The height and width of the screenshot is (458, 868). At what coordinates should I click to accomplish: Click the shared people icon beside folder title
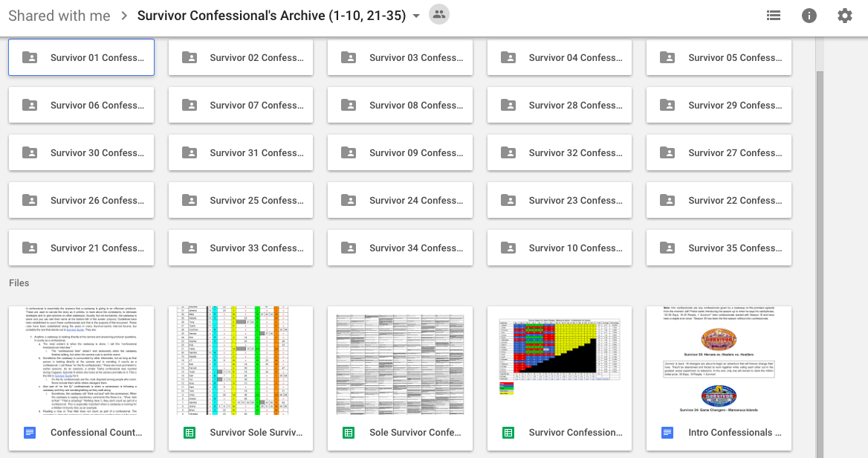[x=439, y=15]
